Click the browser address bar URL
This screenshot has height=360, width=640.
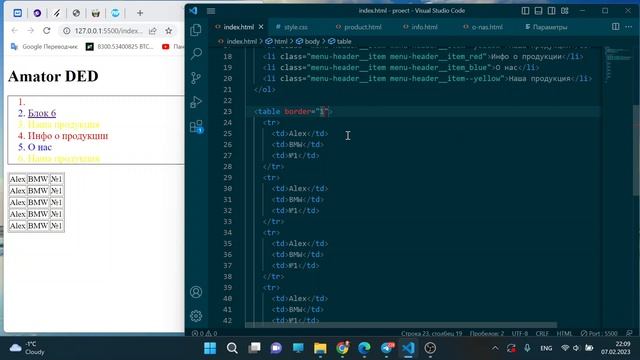pyautogui.click(x=109, y=31)
